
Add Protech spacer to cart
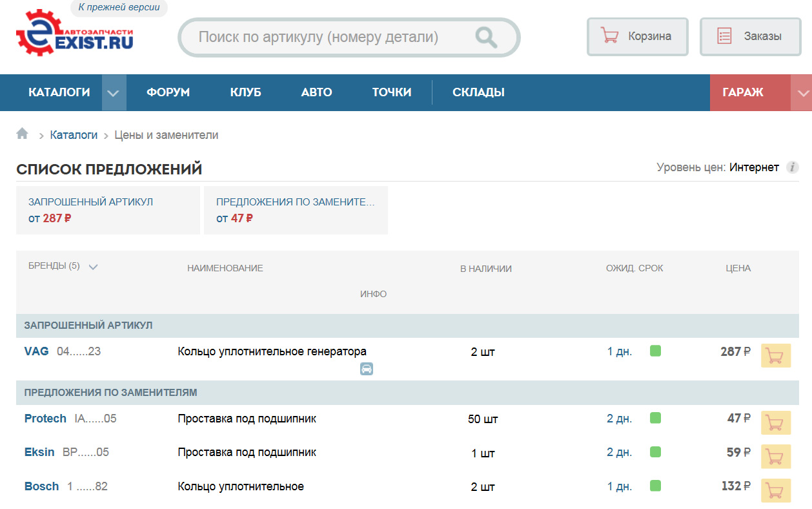[x=776, y=422]
